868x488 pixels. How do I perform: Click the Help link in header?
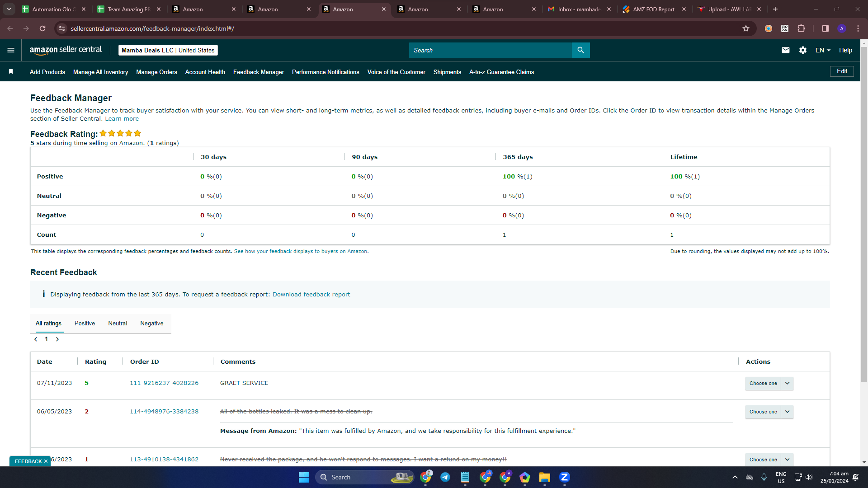[x=845, y=50]
